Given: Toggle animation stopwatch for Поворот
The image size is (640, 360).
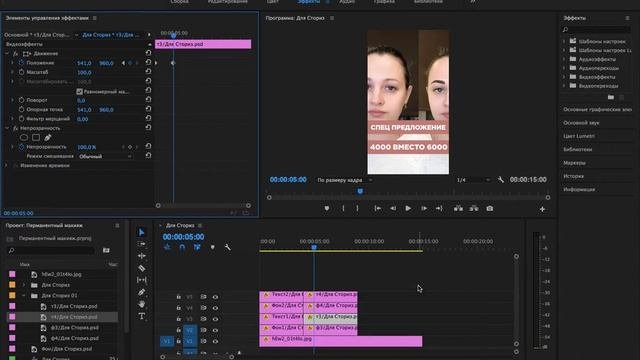Looking at the screenshot, I should click(21, 100).
